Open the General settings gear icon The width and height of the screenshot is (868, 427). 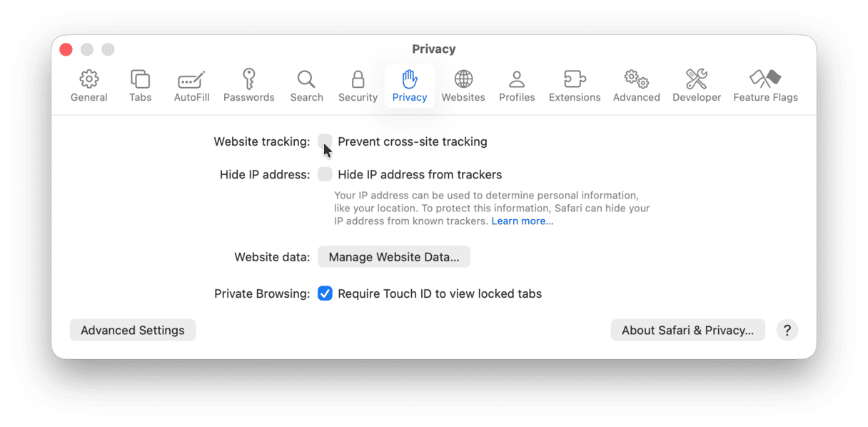pos(89,86)
